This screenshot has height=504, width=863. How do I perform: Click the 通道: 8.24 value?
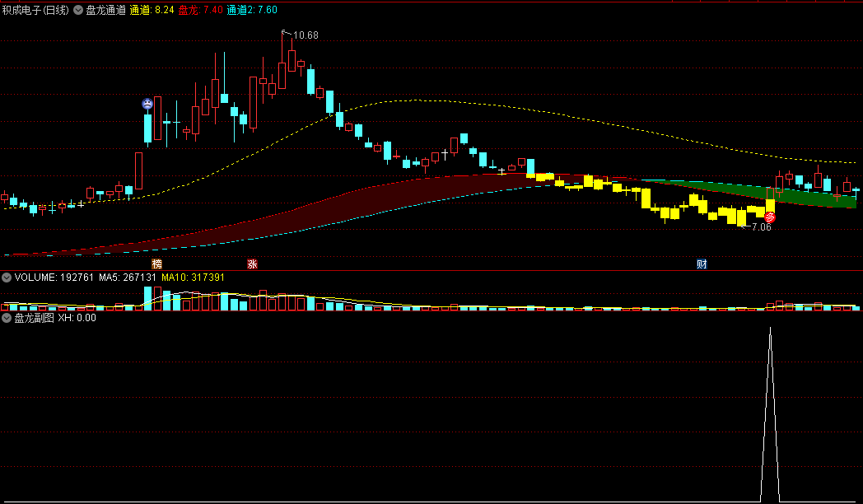(x=152, y=10)
